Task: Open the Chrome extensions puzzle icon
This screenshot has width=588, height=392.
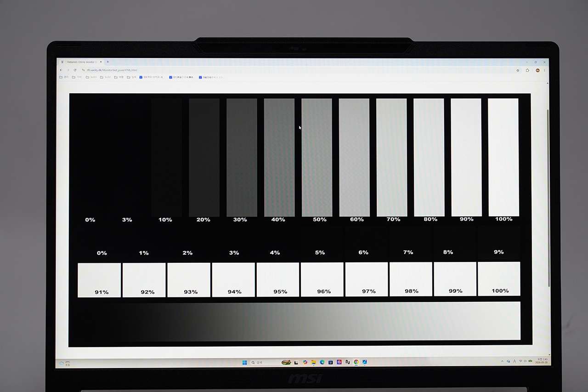Action: [527, 70]
